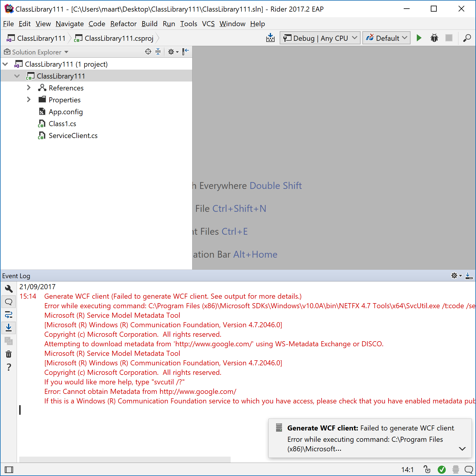The height and width of the screenshot is (476, 476).
Task: Click the inspector hat icon in the status bar
Action: [455, 470]
